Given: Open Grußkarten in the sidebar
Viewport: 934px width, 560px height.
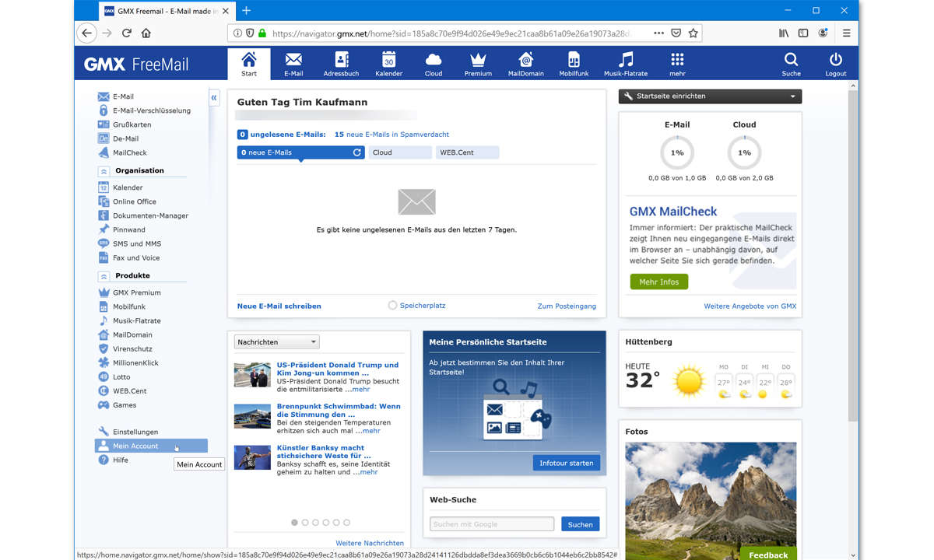Looking at the screenshot, I should tap(132, 124).
